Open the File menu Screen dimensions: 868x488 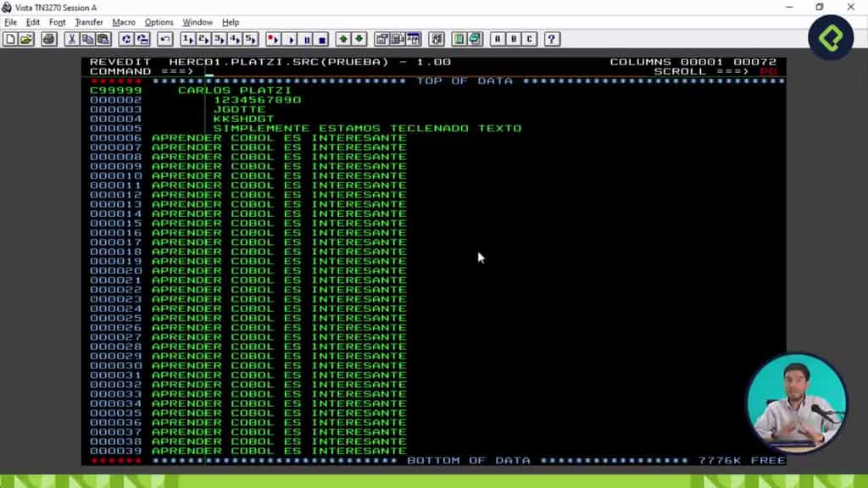pyautogui.click(x=10, y=22)
